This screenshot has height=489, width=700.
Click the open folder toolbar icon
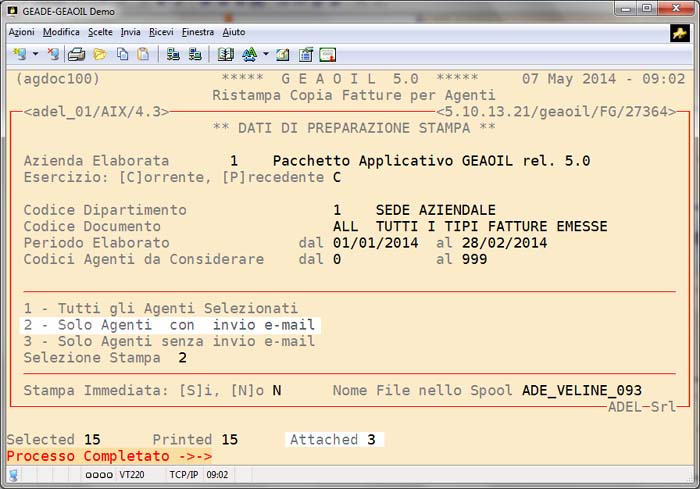[x=99, y=54]
